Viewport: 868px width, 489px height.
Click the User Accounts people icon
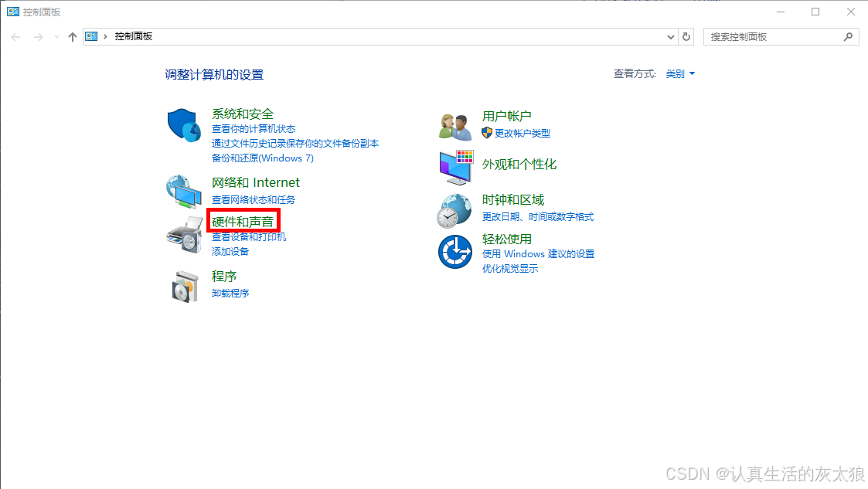point(455,126)
